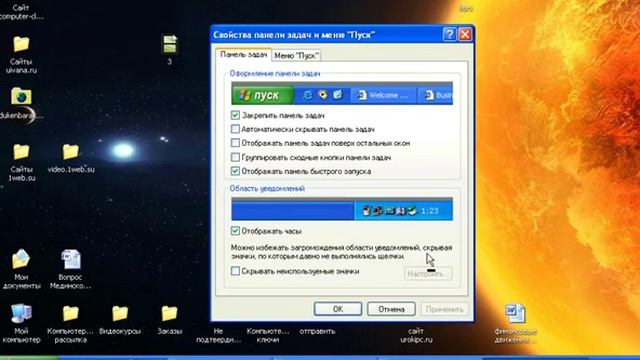Open the Сайты uivana.ru desktop folder

coord(21,44)
